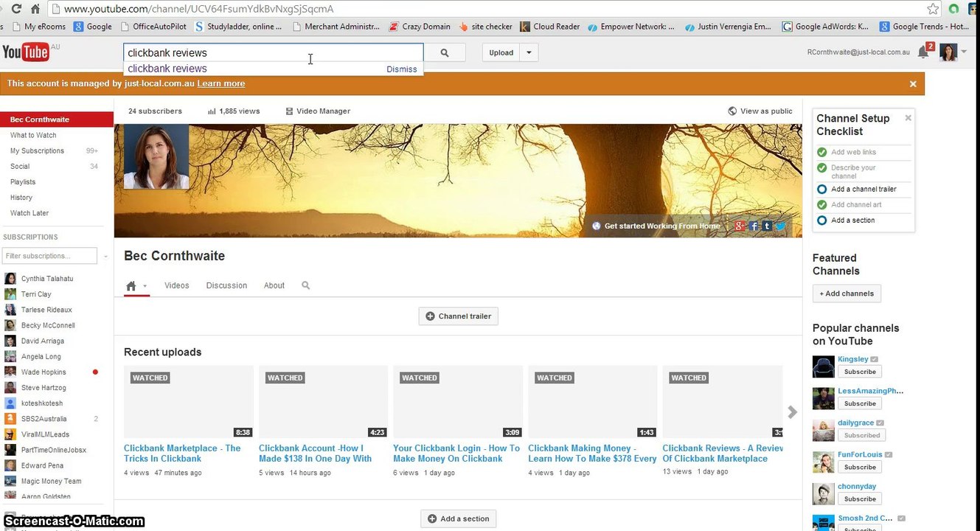Screen dimensions: 980x531
Task: Click the Filter subscriptions input
Action: [x=50, y=256]
